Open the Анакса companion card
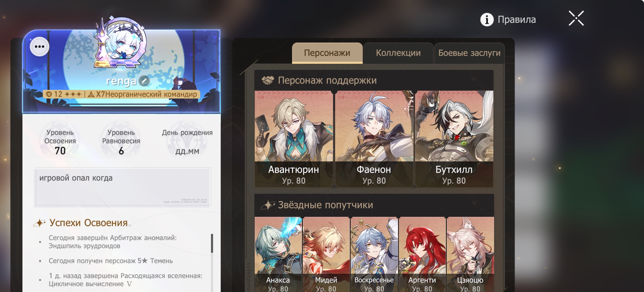The image size is (644, 292). 278,255
